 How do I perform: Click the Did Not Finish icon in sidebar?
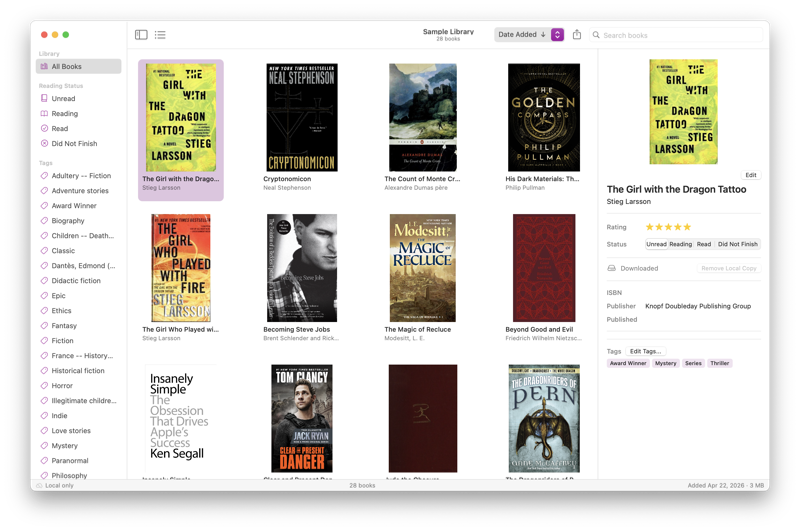[x=44, y=143]
